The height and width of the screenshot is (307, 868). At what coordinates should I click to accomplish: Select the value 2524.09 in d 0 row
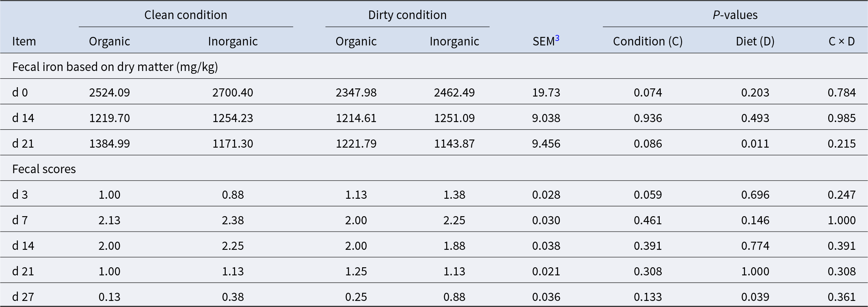(x=110, y=92)
